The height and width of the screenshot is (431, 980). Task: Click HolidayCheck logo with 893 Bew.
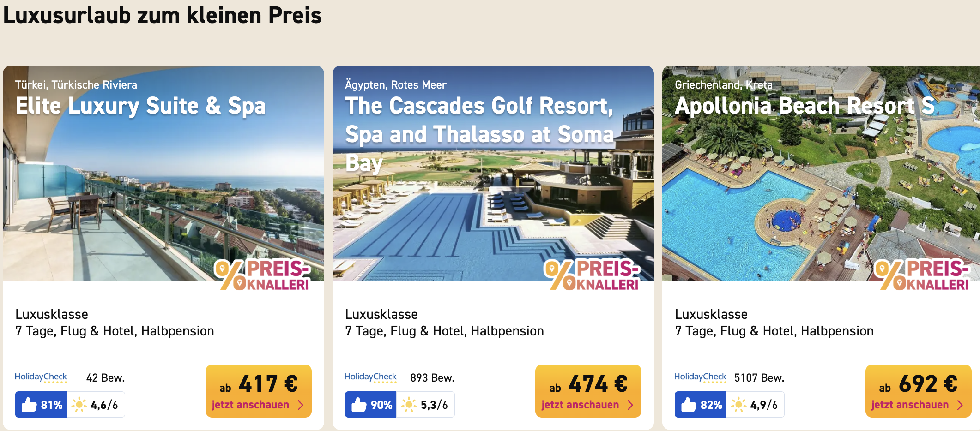370,377
